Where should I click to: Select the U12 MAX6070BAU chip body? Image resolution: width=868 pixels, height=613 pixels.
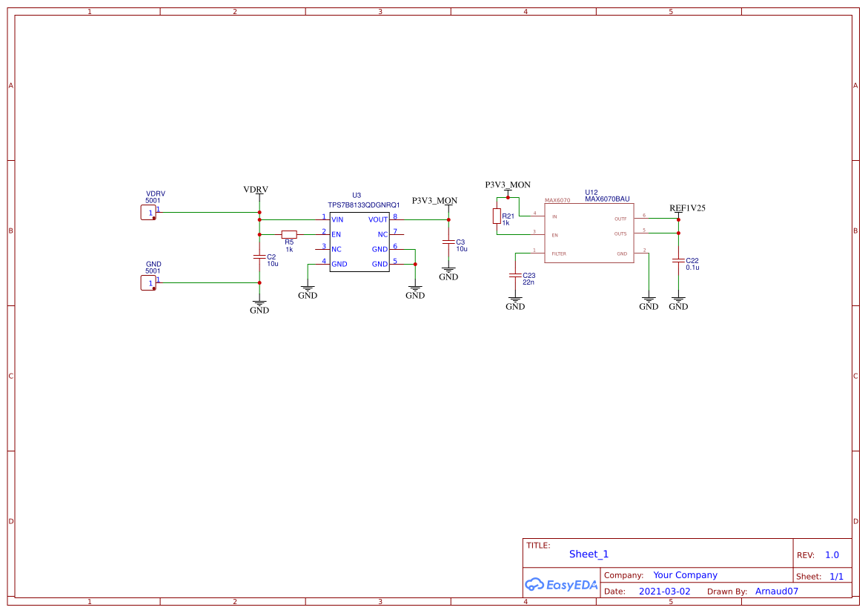589,233
